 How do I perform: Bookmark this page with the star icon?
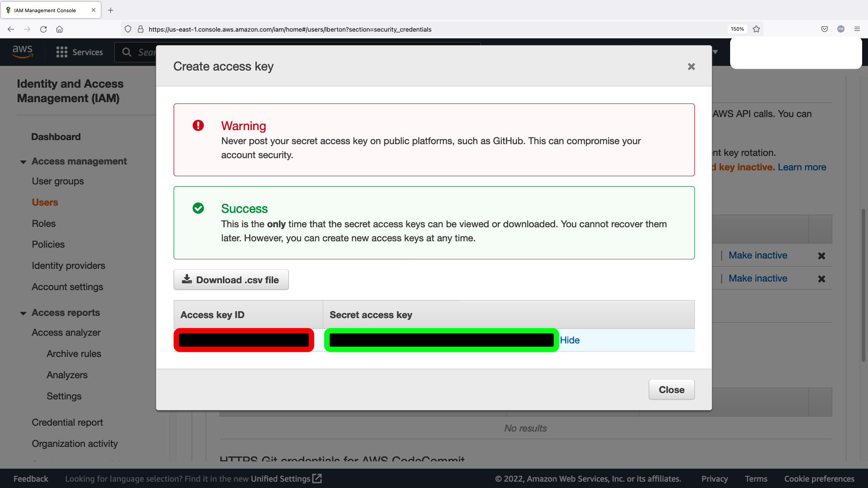[756, 29]
